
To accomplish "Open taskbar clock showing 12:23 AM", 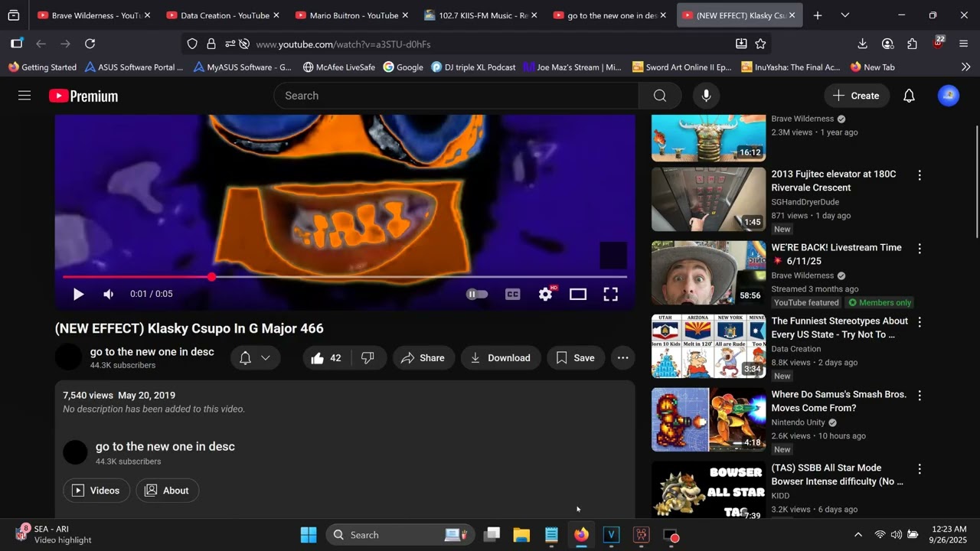I will 949,535.
